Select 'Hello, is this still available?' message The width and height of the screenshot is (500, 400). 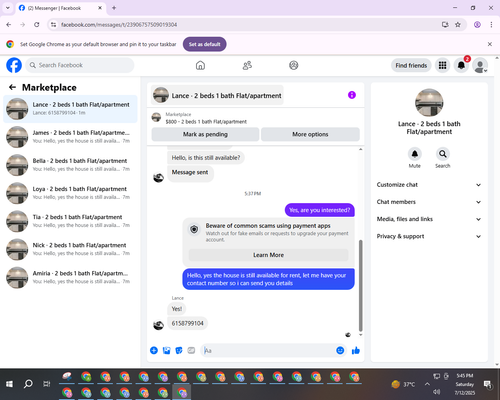206,158
